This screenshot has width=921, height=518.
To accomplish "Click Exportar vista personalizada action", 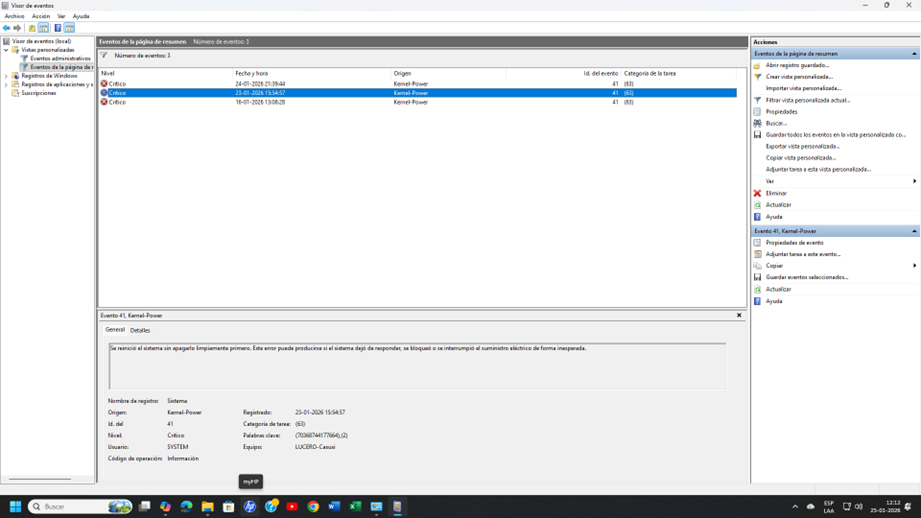I will click(802, 146).
